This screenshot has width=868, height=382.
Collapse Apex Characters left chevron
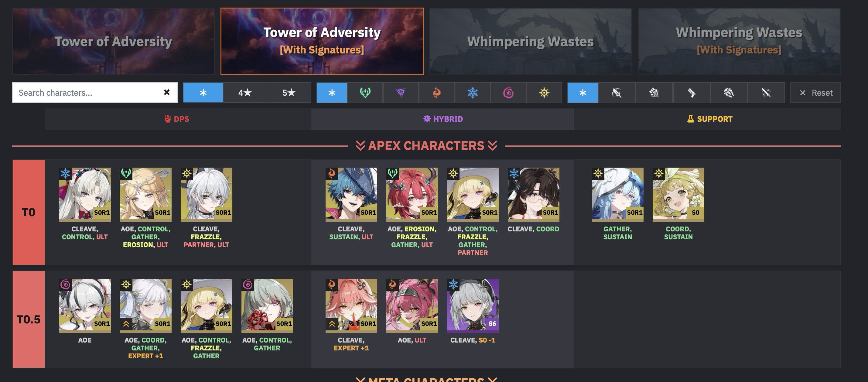[360, 146]
